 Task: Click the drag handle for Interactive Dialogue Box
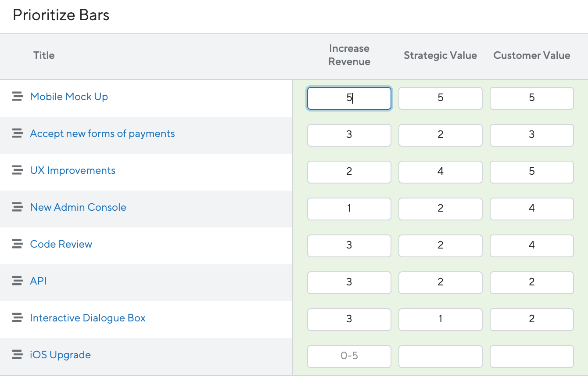point(17,317)
